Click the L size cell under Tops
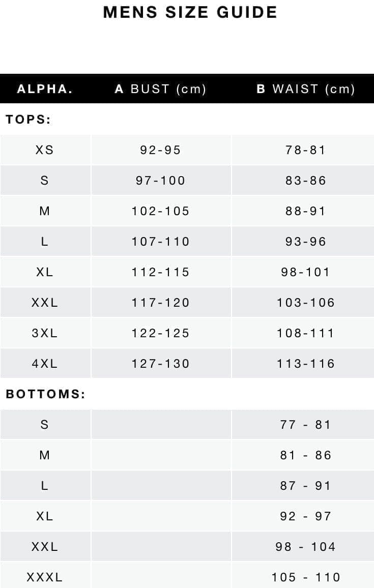The width and height of the screenshot is (374, 588). 45,242
